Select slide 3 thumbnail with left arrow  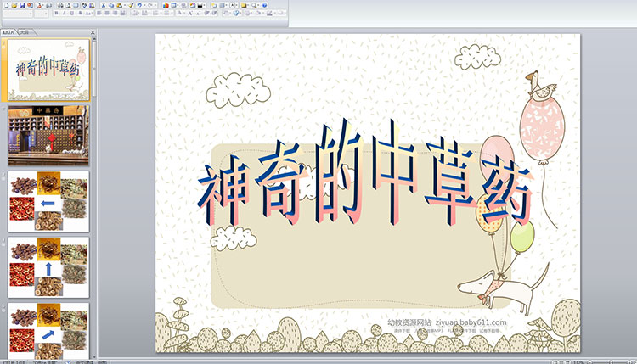48,201
